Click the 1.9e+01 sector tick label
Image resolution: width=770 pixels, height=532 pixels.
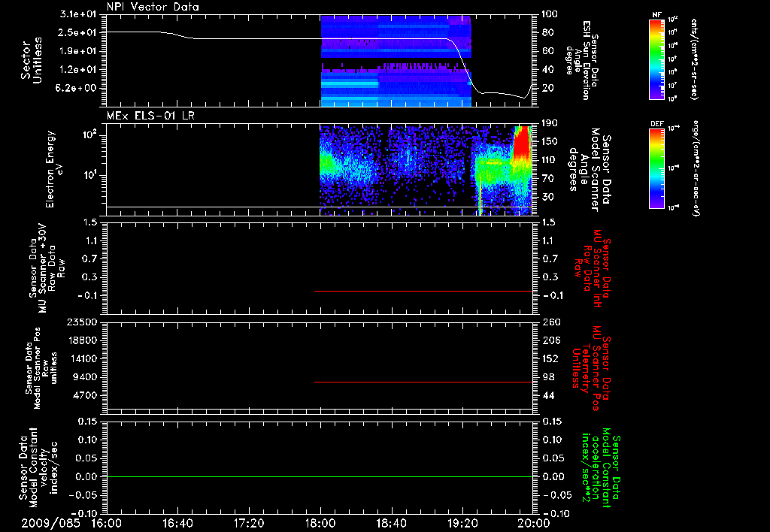point(78,51)
